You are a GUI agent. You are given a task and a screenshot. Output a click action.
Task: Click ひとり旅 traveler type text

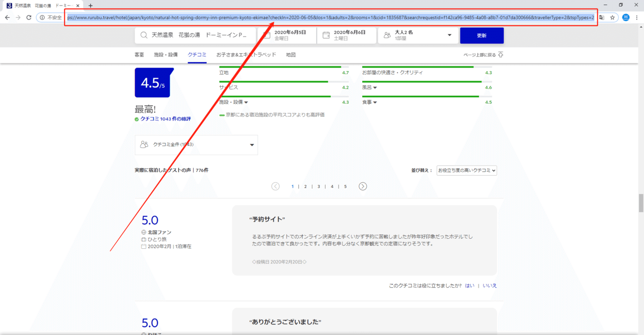(156, 239)
